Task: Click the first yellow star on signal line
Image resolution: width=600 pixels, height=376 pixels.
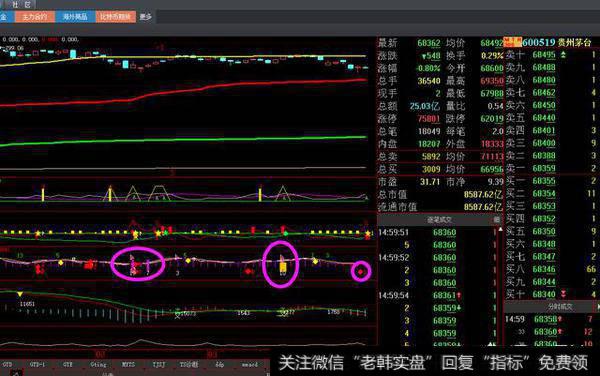Action: [38, 233]
